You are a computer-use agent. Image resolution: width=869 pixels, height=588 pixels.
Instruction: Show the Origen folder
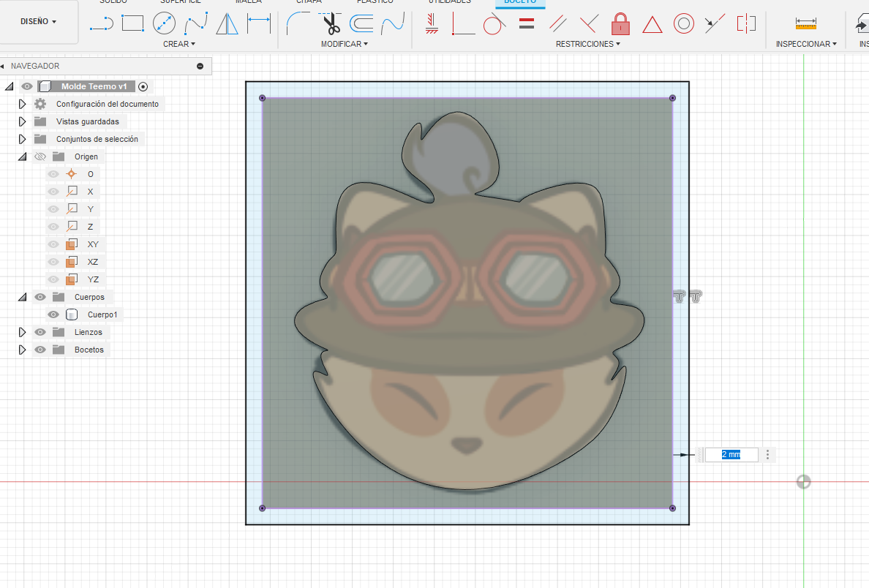point(40,157)
